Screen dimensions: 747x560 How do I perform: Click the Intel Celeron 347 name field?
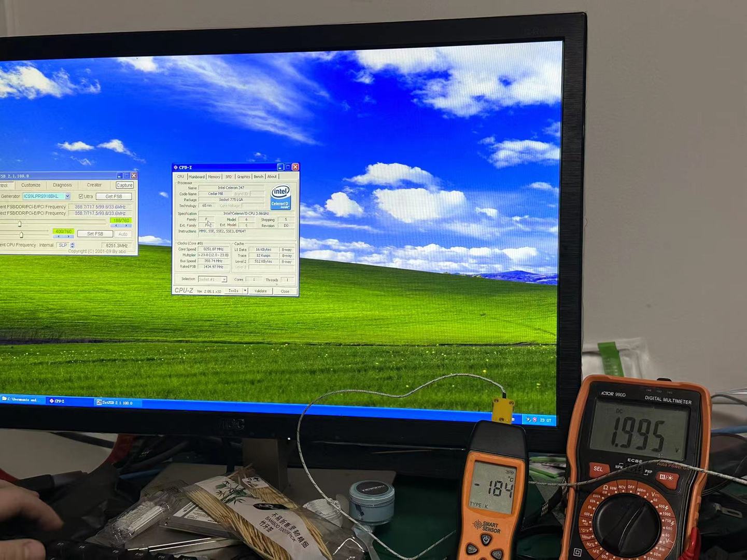[231, 188]
